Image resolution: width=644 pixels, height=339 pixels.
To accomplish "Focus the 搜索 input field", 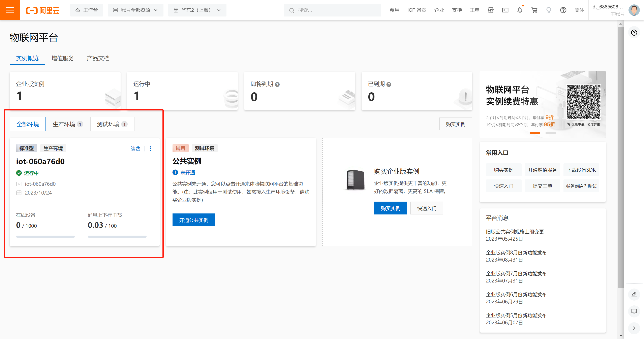I will click(x=333, y=10).
